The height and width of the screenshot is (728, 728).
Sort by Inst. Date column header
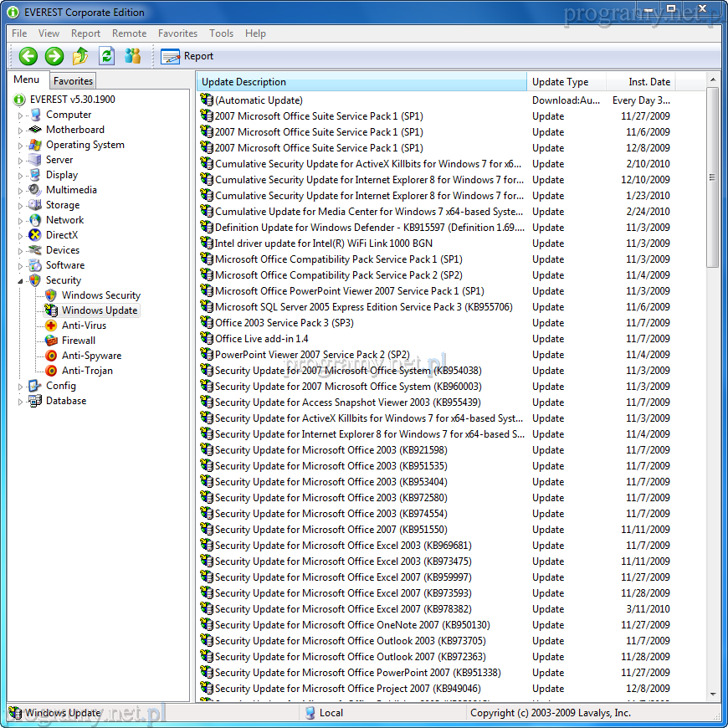[x=649, y=82]
